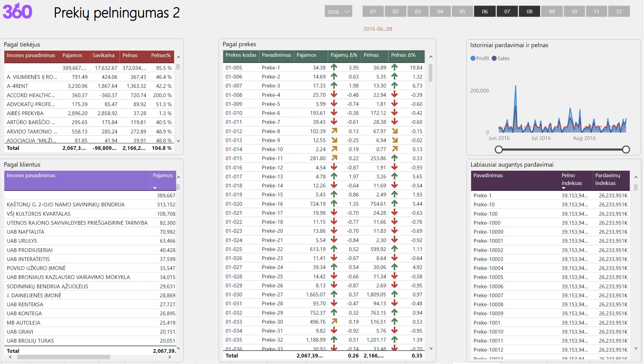
Task: Click green up arrow in Preke-1 row
Action: (x=334, y=67)
